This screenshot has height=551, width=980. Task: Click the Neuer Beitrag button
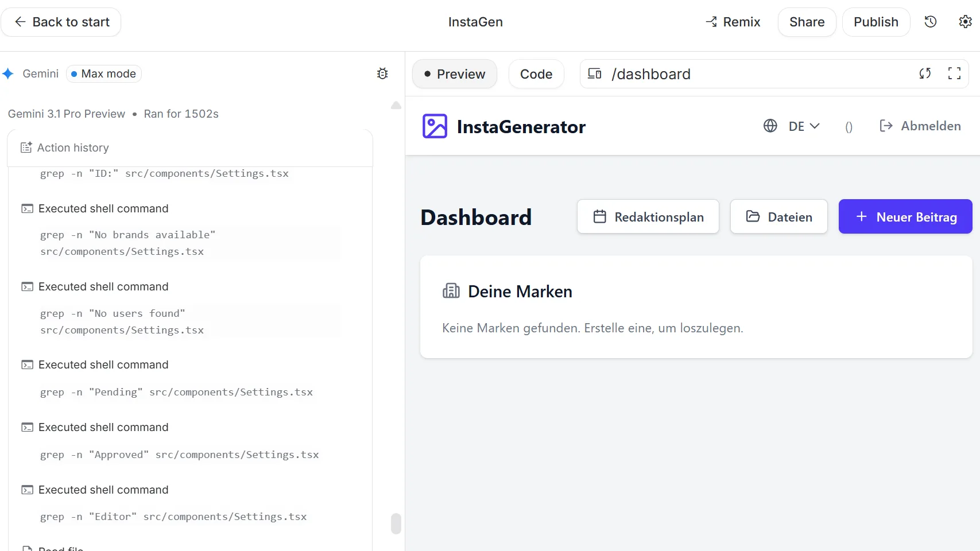(x=905, y=217)
